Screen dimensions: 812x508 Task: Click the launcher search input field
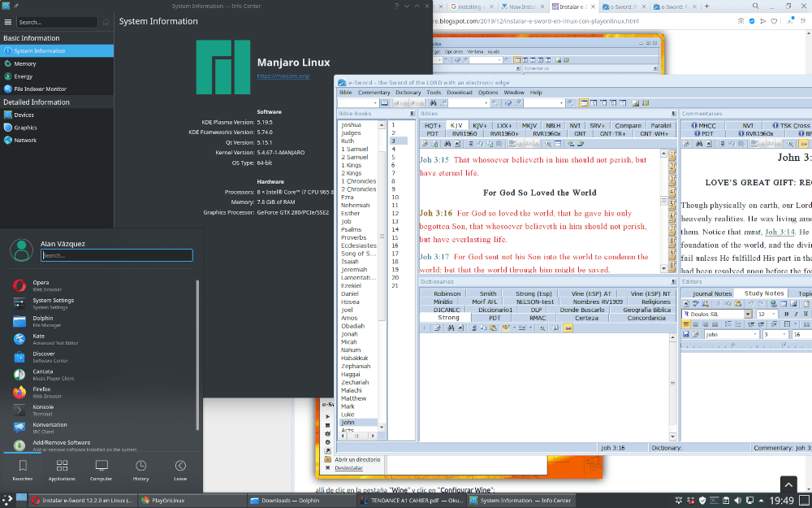coord(116,255)
